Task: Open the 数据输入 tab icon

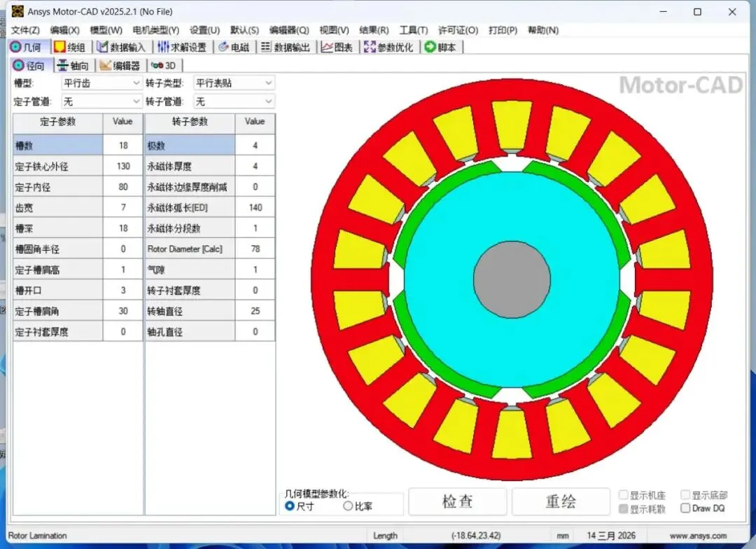Action: [102, 47]
